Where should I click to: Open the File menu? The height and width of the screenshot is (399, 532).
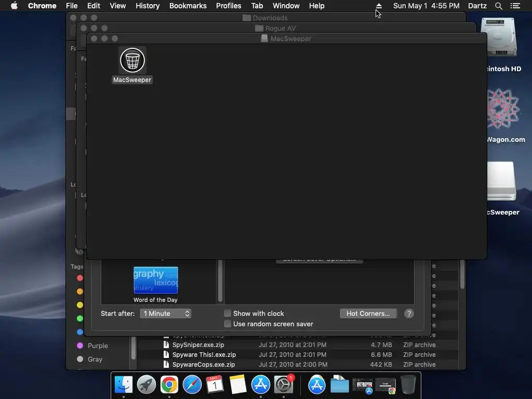(x=72, y=6)
